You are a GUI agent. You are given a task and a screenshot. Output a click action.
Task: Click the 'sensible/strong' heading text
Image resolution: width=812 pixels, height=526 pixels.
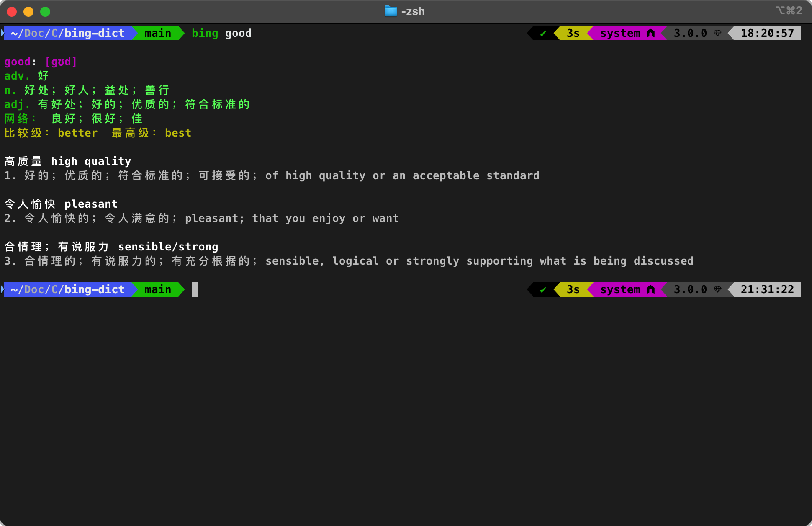[168, 247]
